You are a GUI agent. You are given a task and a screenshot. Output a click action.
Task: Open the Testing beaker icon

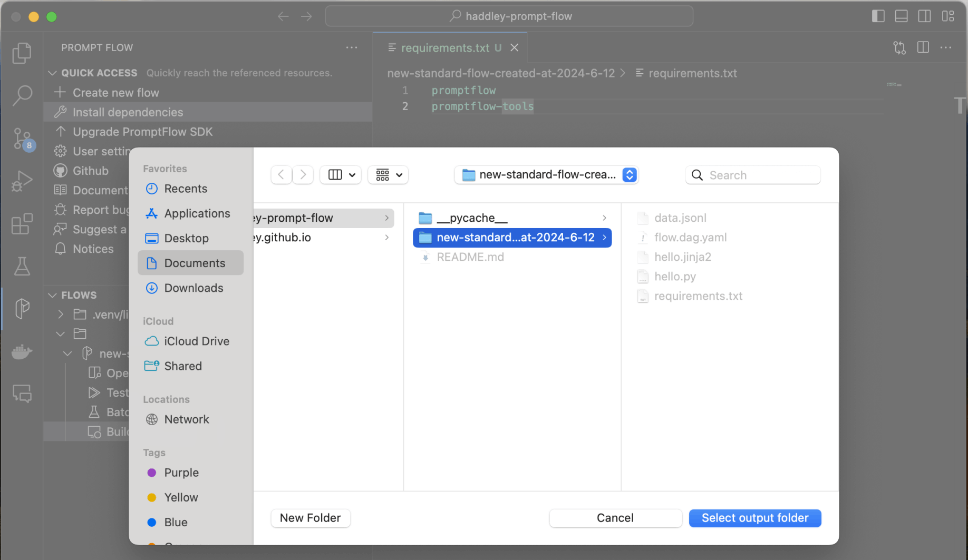22,267
